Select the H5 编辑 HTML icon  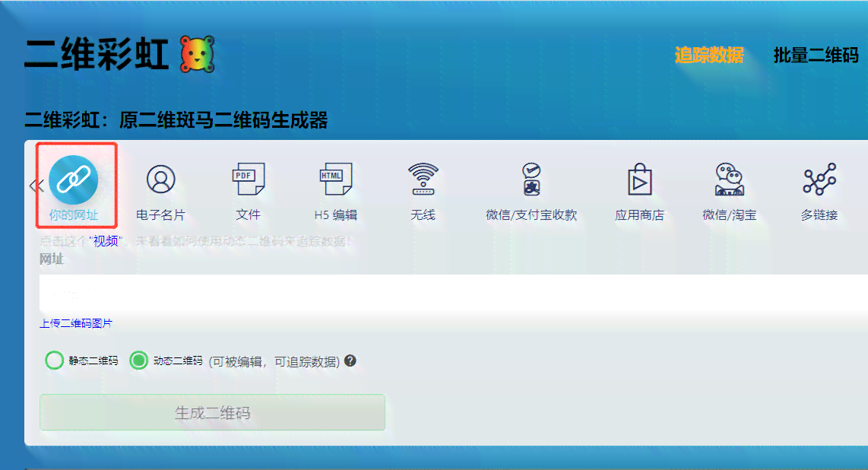click(335, 179)
